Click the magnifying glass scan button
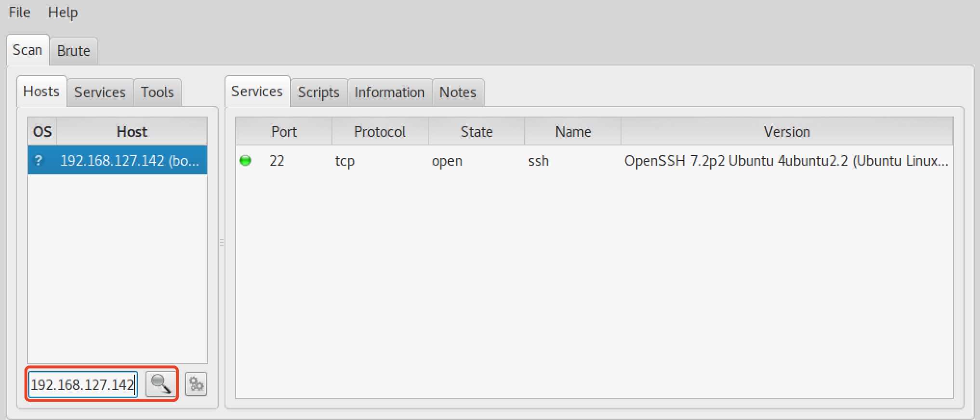This screenshot has height=420, width=980. tap(160, 384)
